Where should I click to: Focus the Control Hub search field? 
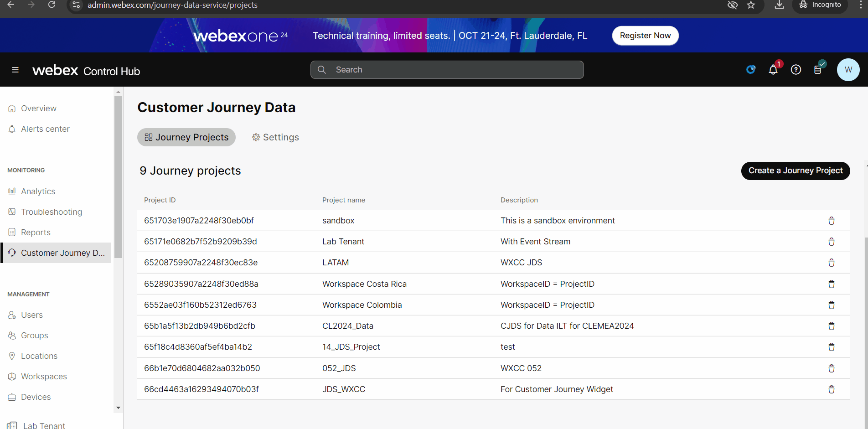(447, 70)
